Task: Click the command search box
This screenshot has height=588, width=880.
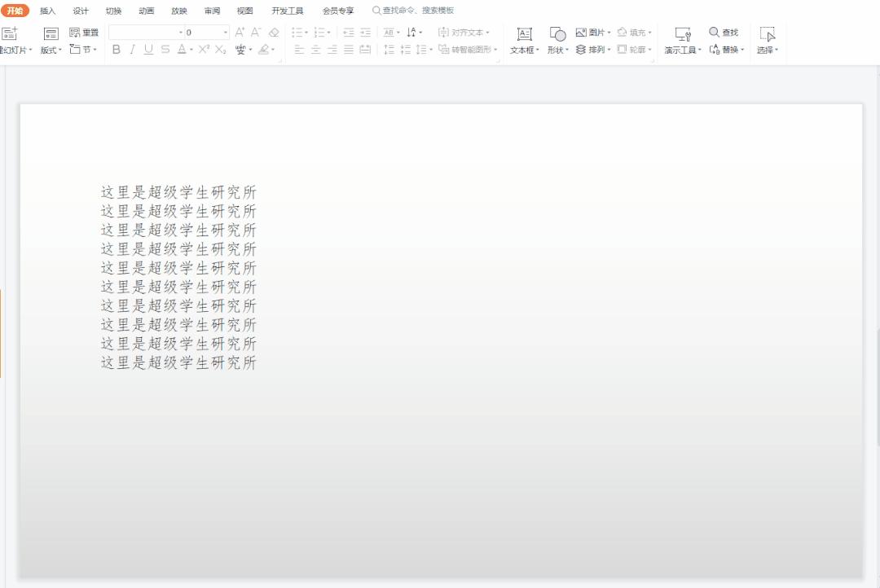Action: pyautogui.click(x=413, y=11)
